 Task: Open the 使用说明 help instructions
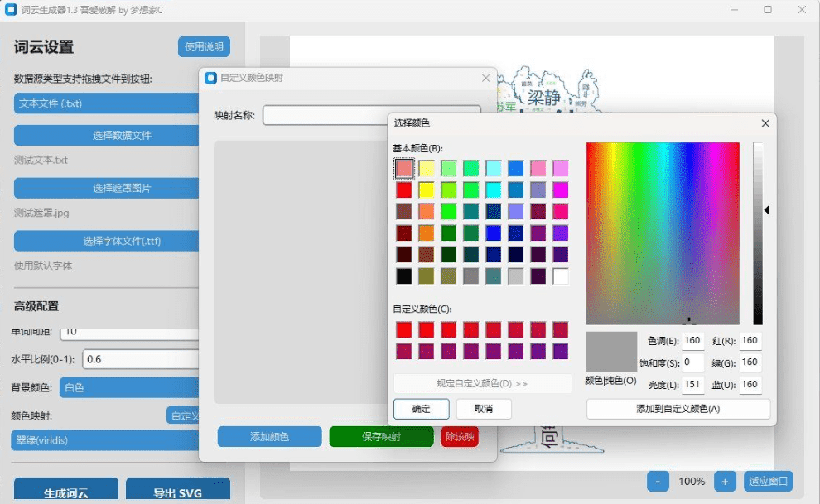(203, 47)
